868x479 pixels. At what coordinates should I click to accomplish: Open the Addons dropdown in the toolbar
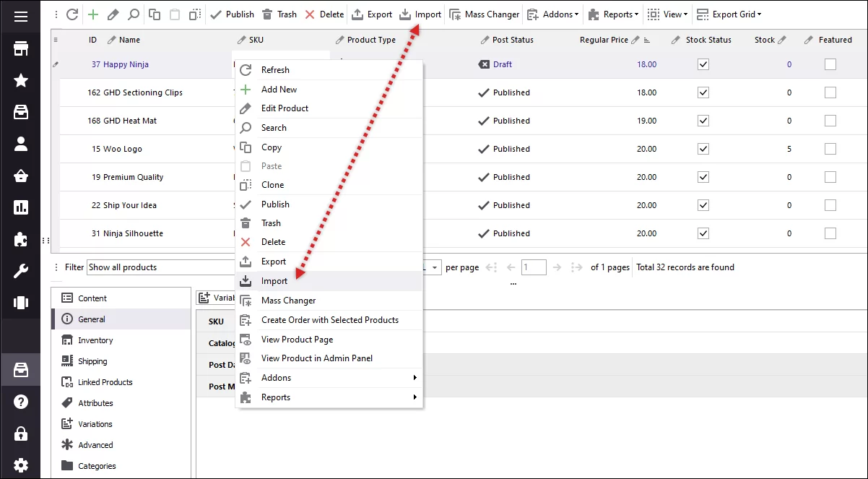coord(552,14)
